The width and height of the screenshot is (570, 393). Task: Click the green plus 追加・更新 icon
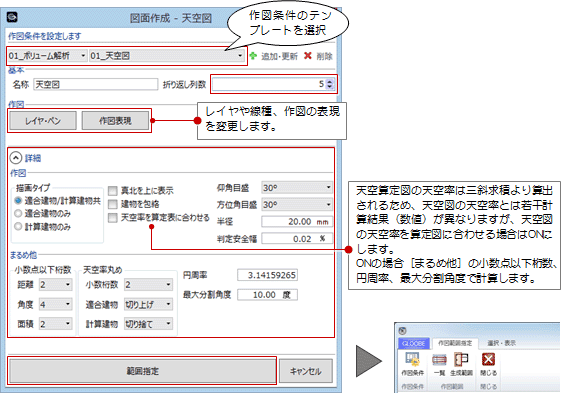(x=253, y=56)
